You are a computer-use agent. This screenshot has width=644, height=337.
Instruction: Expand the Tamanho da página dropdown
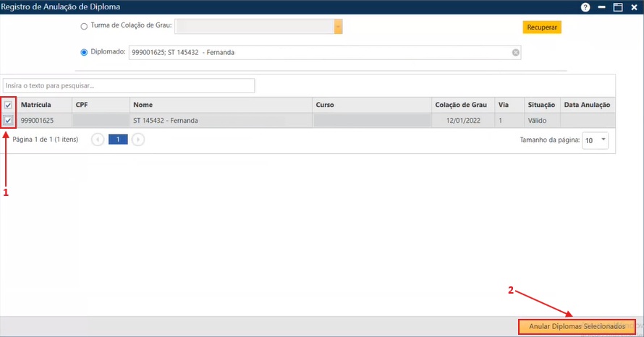604,140
